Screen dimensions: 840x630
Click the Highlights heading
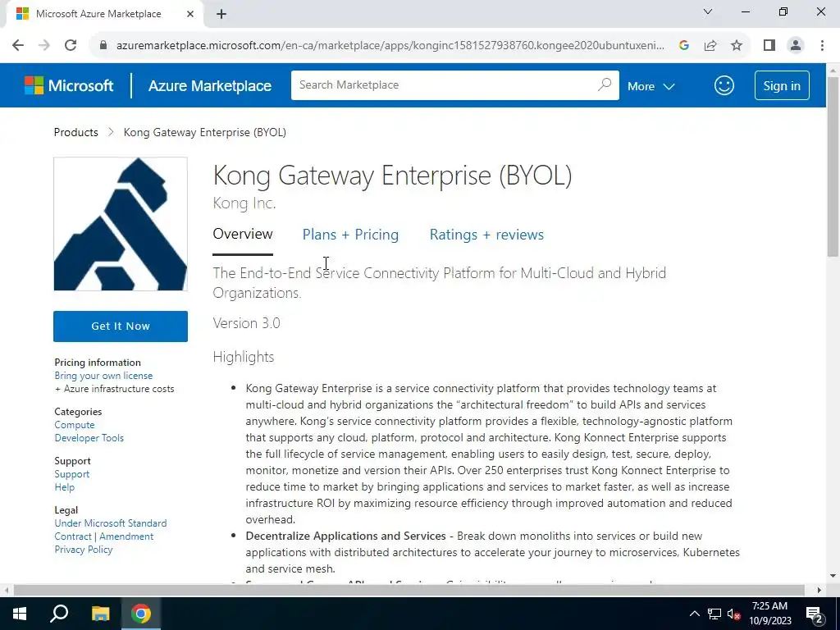click(x=243, y=357)
